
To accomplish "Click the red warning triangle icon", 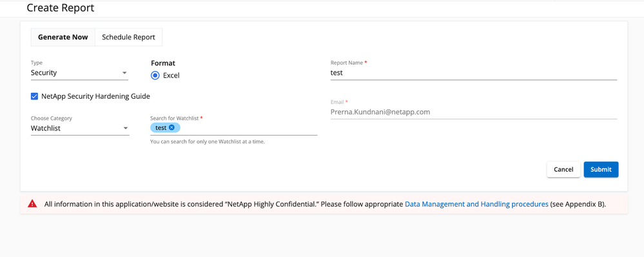I will pos(32,203).
